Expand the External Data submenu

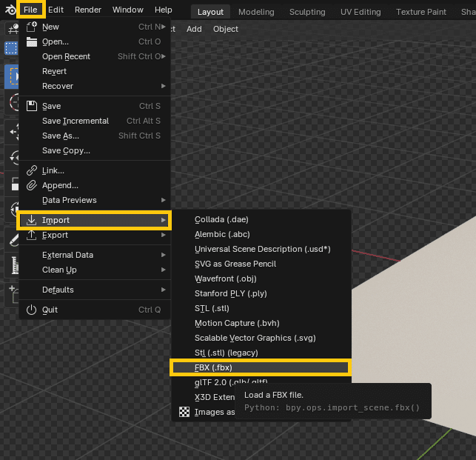[163, 255]
